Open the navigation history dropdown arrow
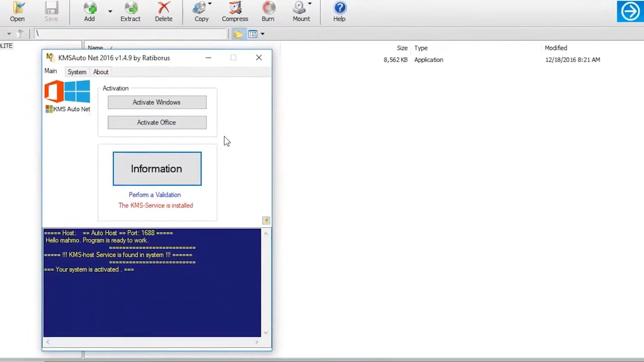 [x=9, y=34]
